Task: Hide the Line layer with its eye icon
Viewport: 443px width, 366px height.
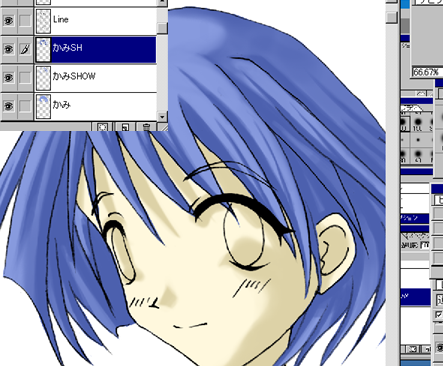Action: (x=9, y=21)
